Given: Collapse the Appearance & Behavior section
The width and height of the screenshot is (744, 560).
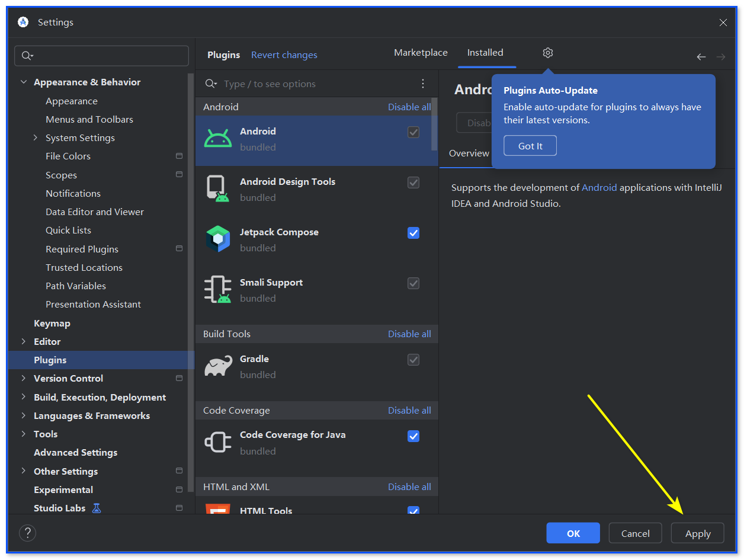Looking at the screenshot, I should tap(24, 82).
